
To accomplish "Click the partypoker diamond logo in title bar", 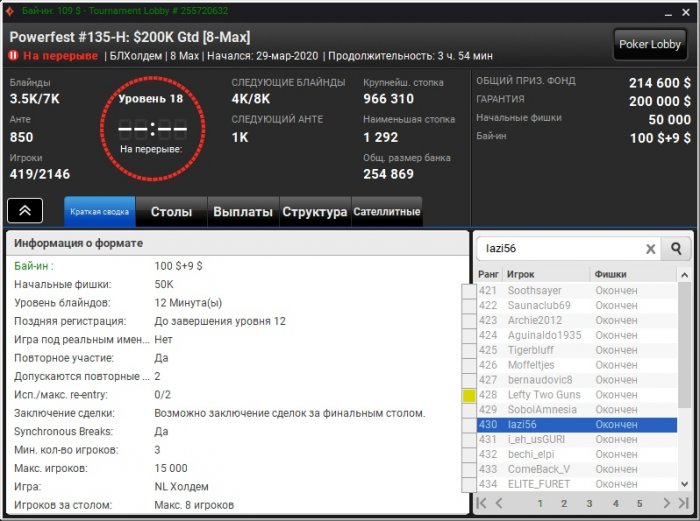I will pos(10,11).
